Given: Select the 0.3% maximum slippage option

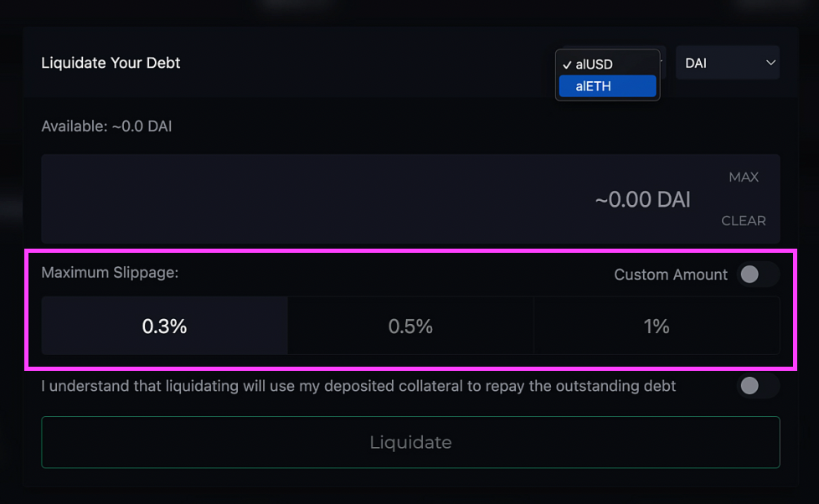Looking at the screenshot, I should tap(164, 327).
